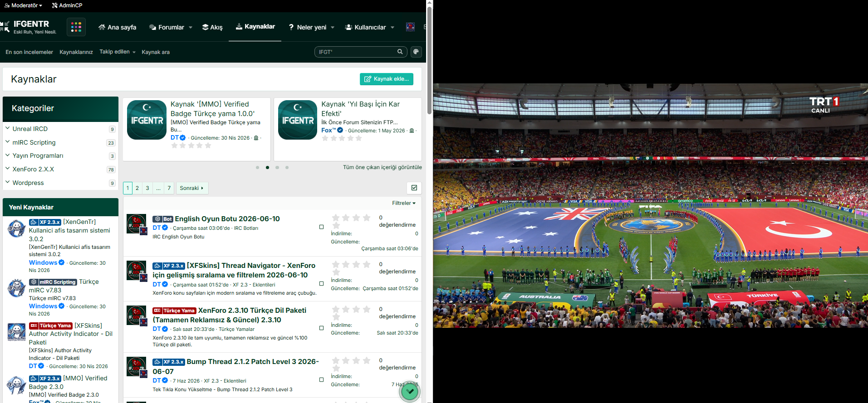Screen dimensions: 868x403
Task: Click the Ana sayfa home link
Action: [117, 27]
